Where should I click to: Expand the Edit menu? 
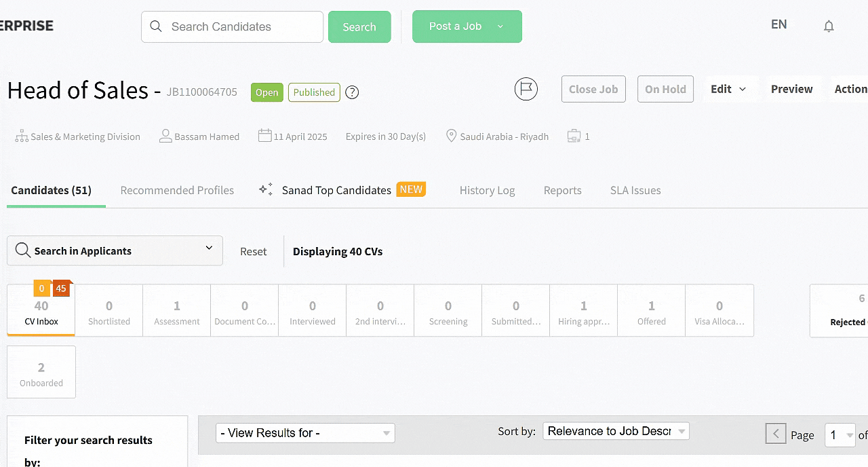(x=728, y=89)
